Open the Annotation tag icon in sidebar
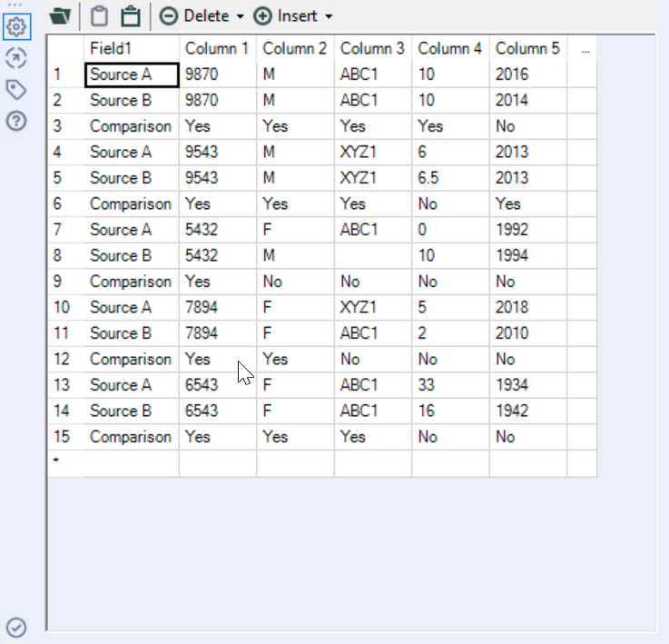 coord(16,90)
